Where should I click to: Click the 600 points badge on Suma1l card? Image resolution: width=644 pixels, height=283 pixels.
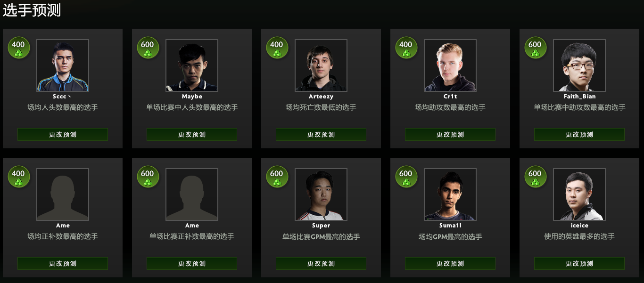coord(406,177)
